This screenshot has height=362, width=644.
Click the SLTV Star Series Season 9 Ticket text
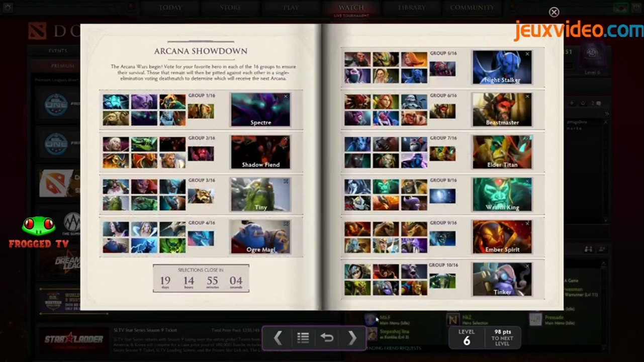pos(145,330)
